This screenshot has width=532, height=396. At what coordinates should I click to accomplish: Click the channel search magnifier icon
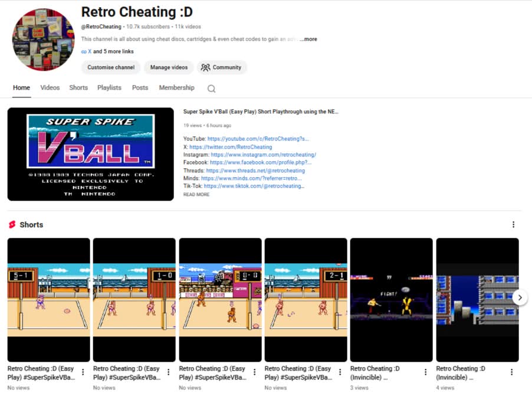coord(211,89)
